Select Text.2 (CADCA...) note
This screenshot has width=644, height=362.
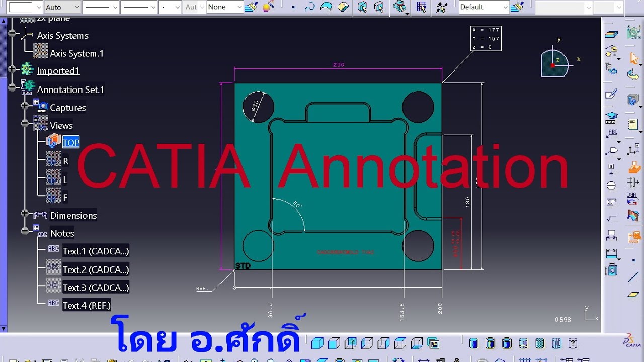96,269
